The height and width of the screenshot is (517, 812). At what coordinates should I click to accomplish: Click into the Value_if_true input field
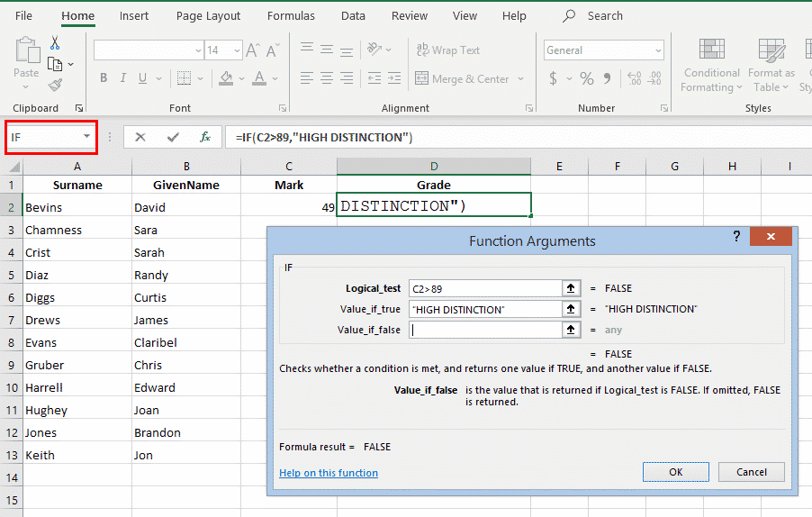pos(484,309)
